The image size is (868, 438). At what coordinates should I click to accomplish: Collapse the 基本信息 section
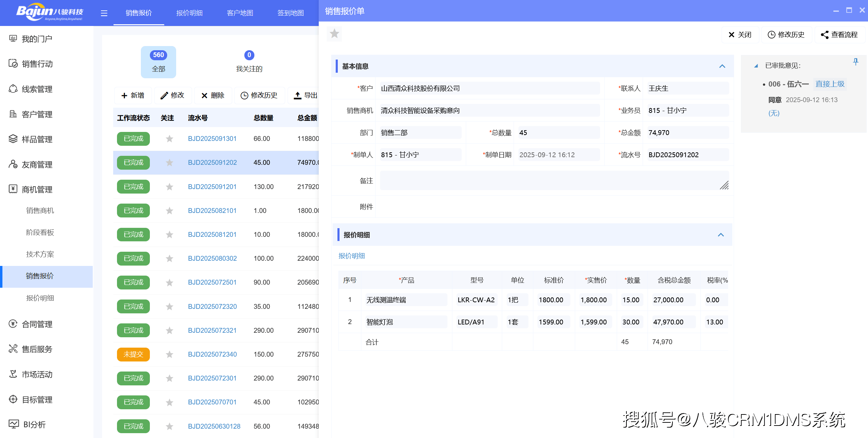[x=722, y=66]
